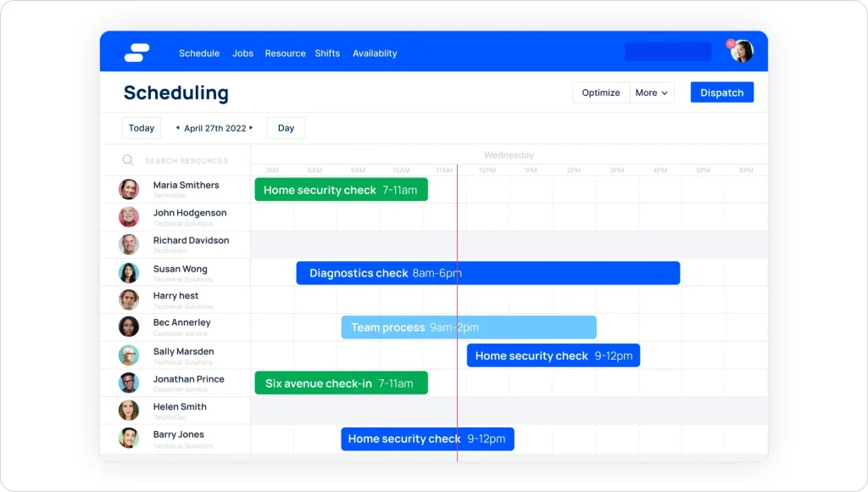Click Barry Jones' avatar photo
This screenshot has width=868, height=492.
click(129, 438)
